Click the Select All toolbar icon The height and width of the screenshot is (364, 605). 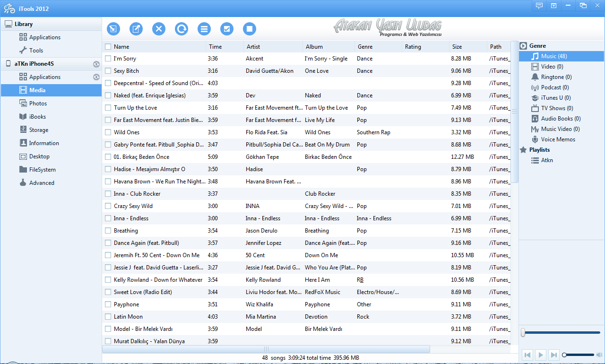(227, 29)
